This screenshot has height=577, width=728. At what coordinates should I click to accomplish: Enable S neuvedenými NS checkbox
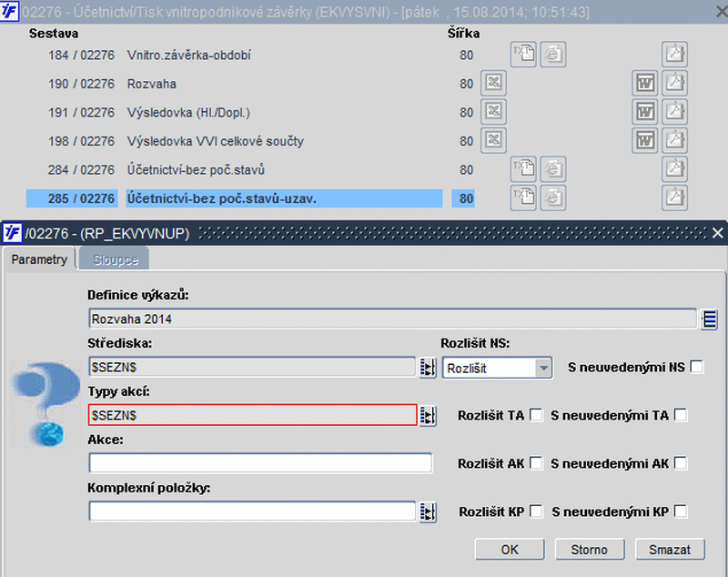(696, 367)
